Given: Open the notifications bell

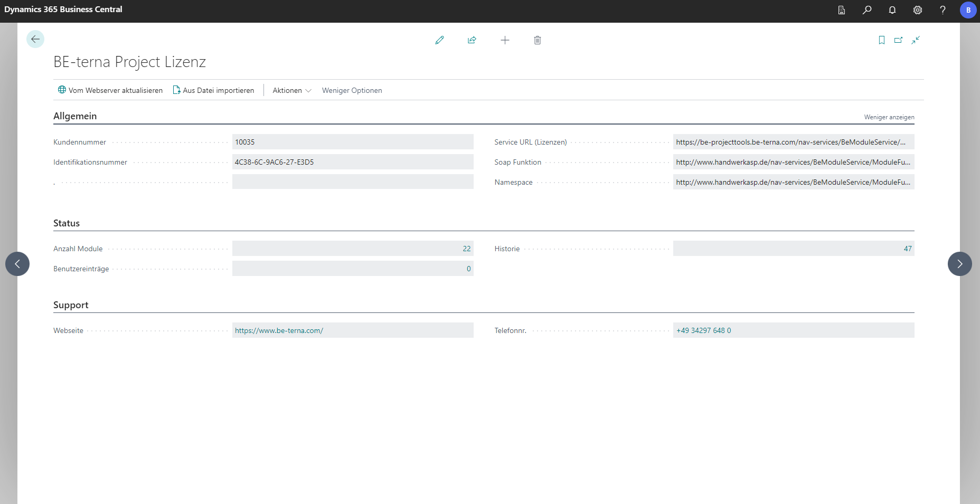Looking at the screenshot, I should pyautogui.click(x=892, y=10).
